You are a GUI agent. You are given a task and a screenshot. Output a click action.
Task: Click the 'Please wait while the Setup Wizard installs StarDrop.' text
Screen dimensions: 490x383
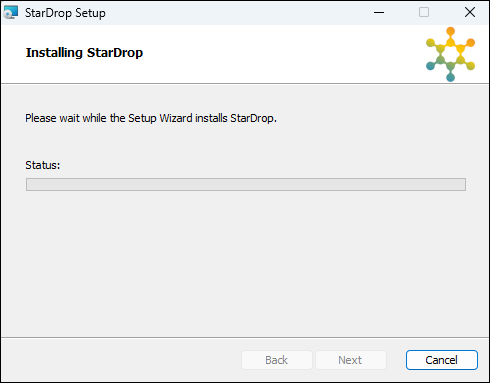(x=151, y=118)
